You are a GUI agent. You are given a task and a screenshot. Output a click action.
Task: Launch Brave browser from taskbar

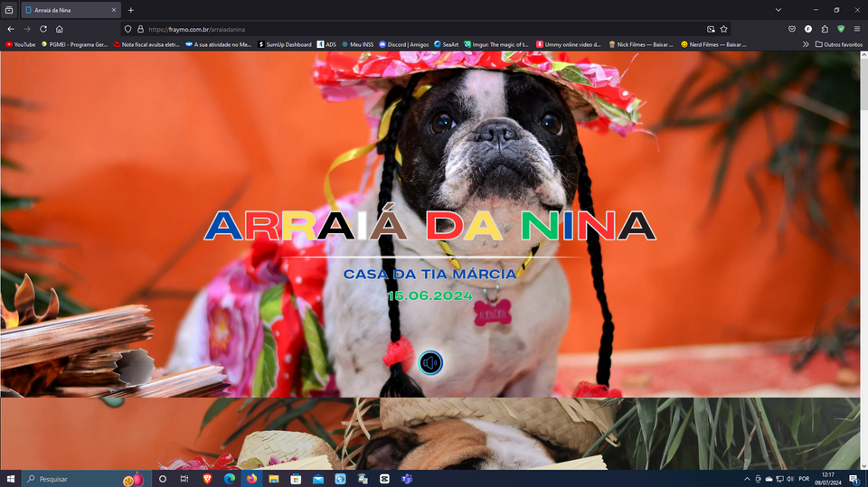tap(207, 479)
